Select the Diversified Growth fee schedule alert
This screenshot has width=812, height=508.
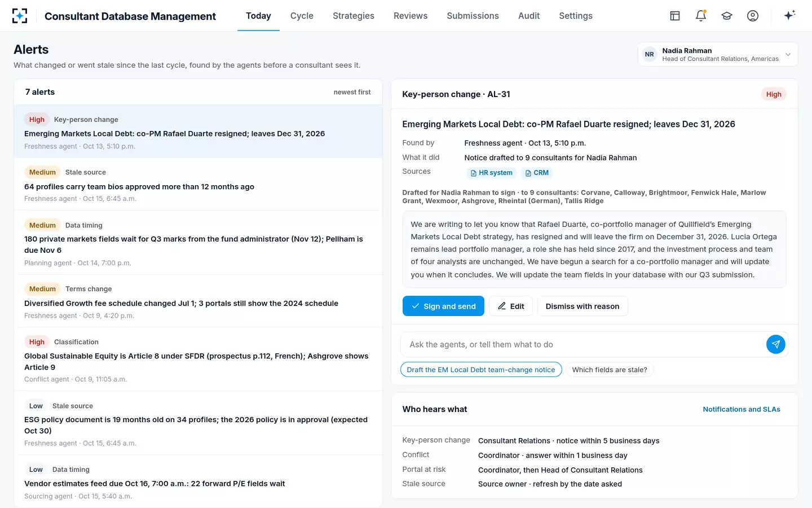198,301
